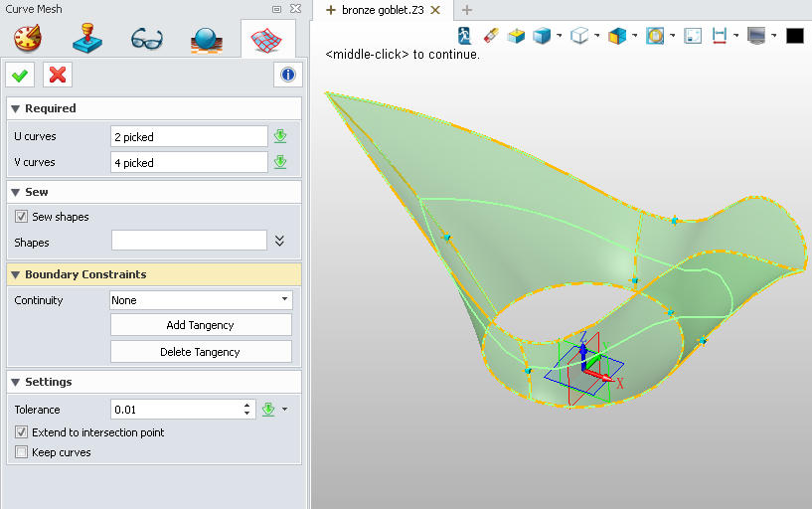This screenshot has height=509, width=812.
Task: Collapse the Settings section
Action: pos(16,382)
